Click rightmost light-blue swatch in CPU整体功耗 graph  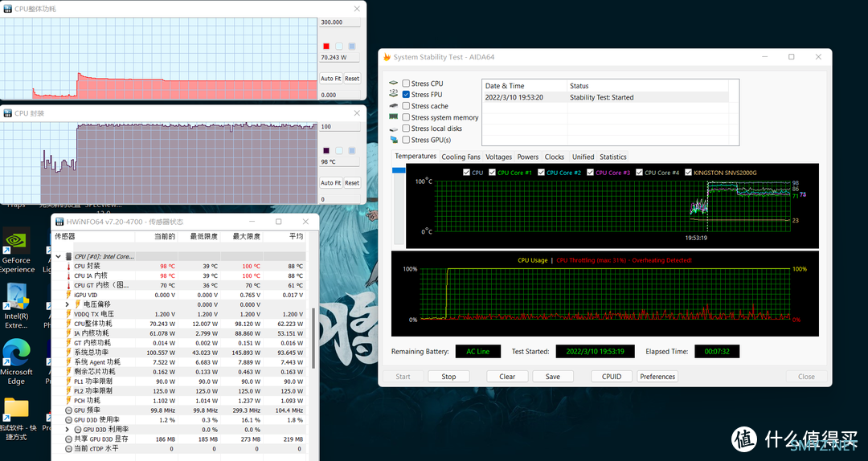[x=351, y=47]
